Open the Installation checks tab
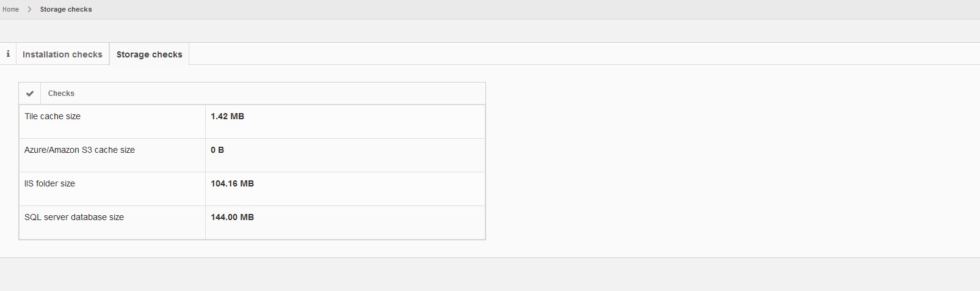Viewport: 980px width, 291px height. click(x=62, y=54)
